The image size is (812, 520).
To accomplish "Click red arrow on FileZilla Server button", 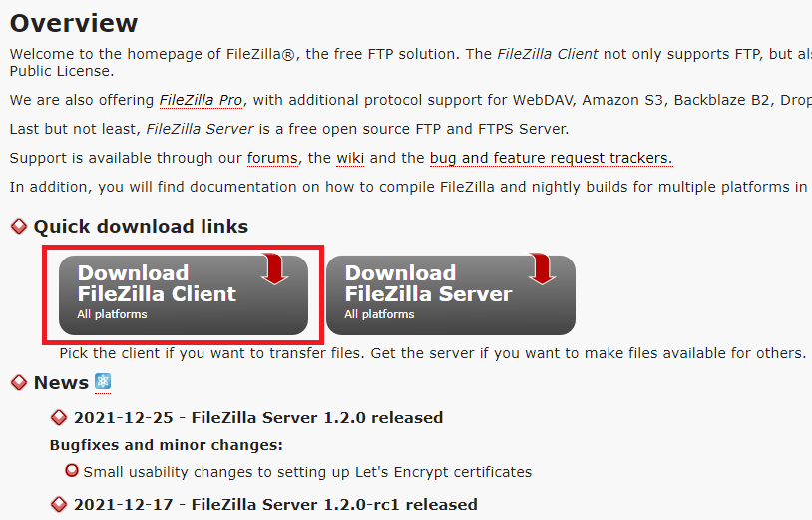I will [542, 268].
